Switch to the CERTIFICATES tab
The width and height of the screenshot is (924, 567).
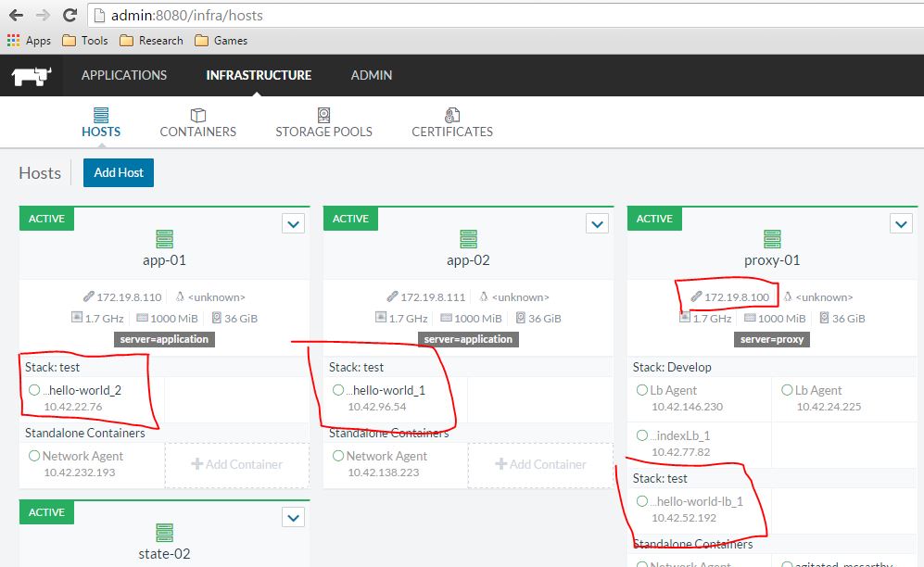tap(452, 122)
